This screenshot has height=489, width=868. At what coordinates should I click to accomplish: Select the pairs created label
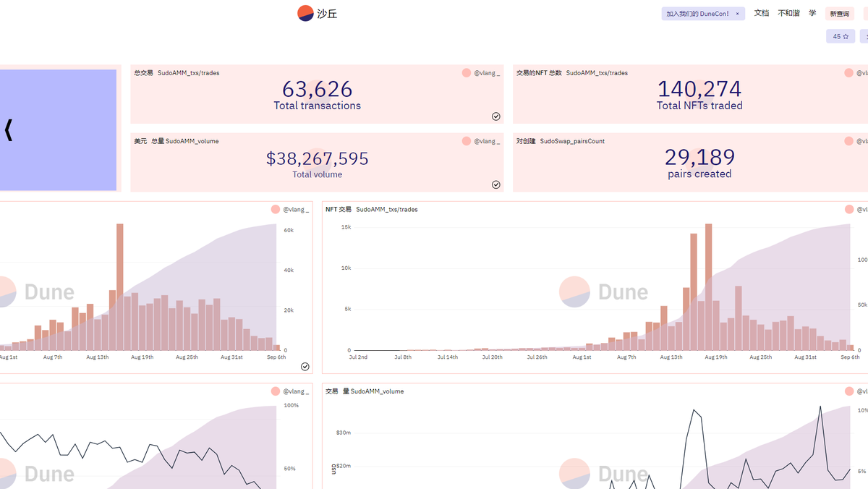coord(699,174)
